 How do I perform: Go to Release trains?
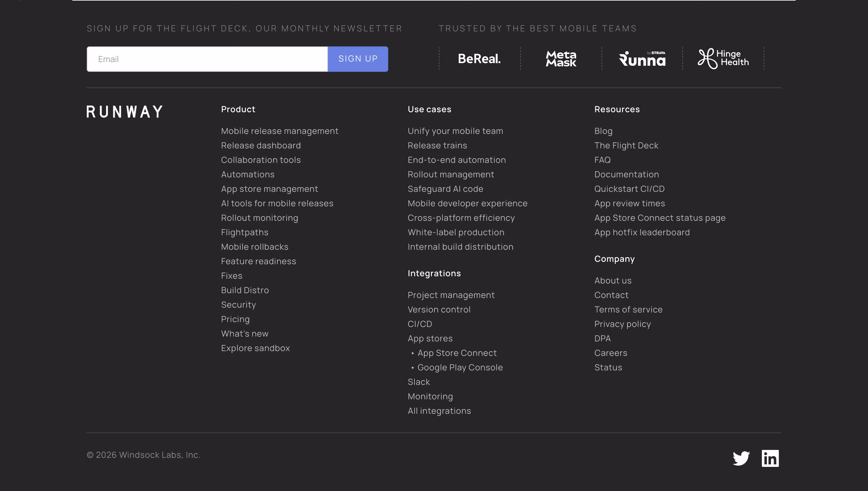[437, 145]
